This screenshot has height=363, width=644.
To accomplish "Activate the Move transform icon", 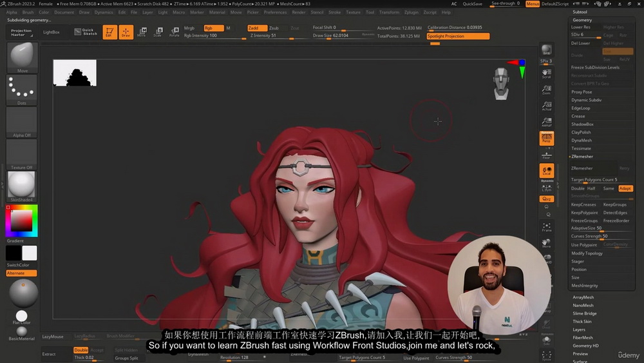I will pos(142,32).
